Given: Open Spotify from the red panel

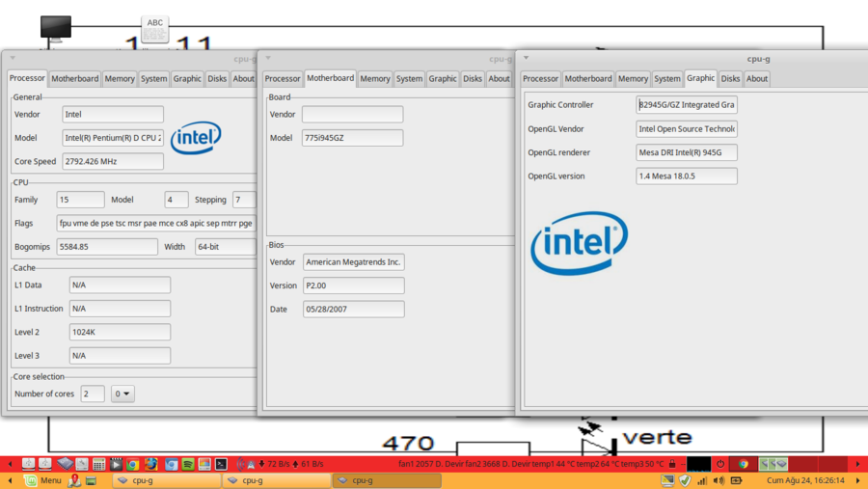Looking at the screenshot, I should coord(188,464).
